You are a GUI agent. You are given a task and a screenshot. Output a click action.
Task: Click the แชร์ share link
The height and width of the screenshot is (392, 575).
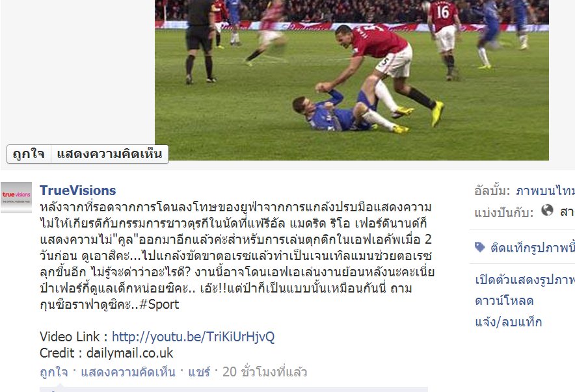pyautogui.click(x=199, y=372)
